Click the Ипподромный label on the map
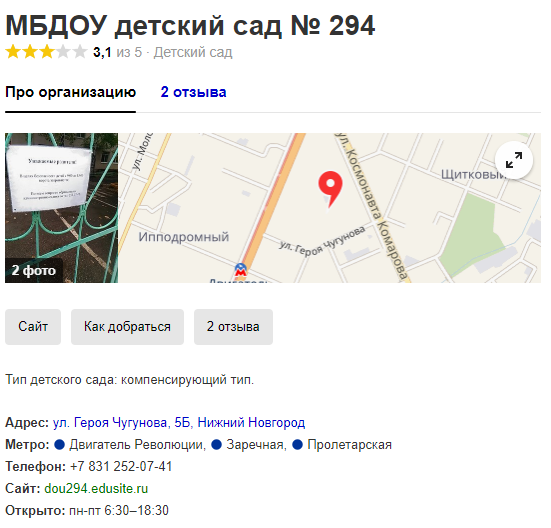 pyautogui.click(x=183, y=237)
